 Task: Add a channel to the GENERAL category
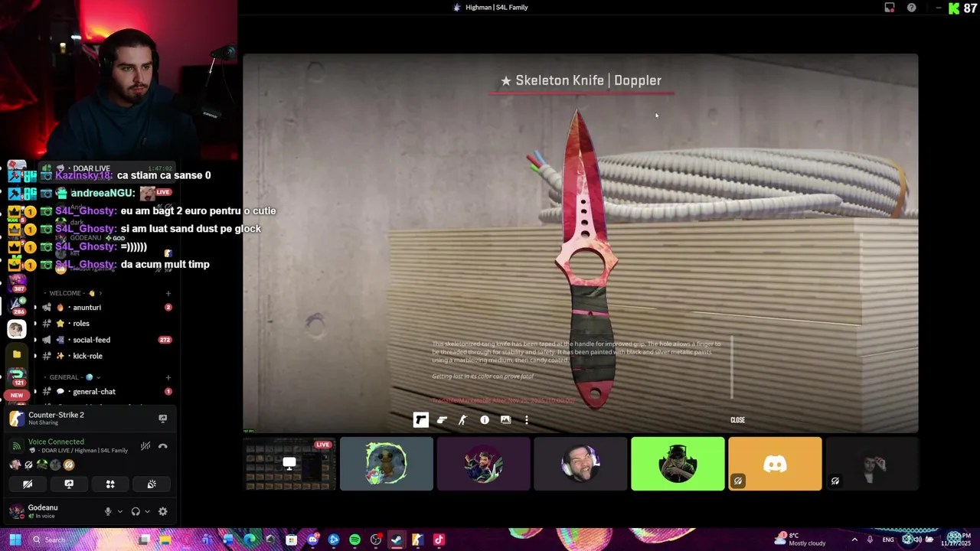pyautogui.click(x=168, y=377)
